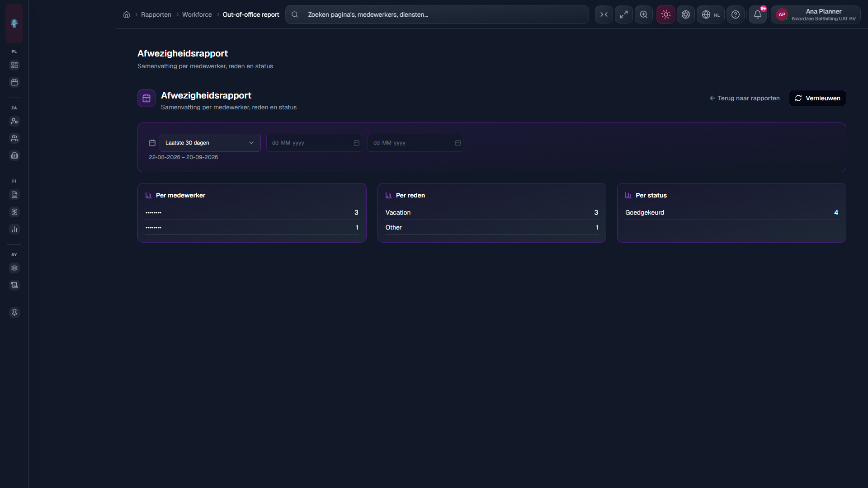Open the Laatste 30 dagen dropdown
Viewport: 868px width, 488px height.
pos(210,143)
